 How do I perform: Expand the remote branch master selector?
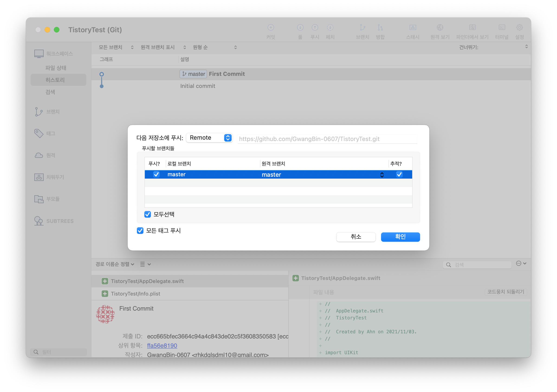(382, 175)
